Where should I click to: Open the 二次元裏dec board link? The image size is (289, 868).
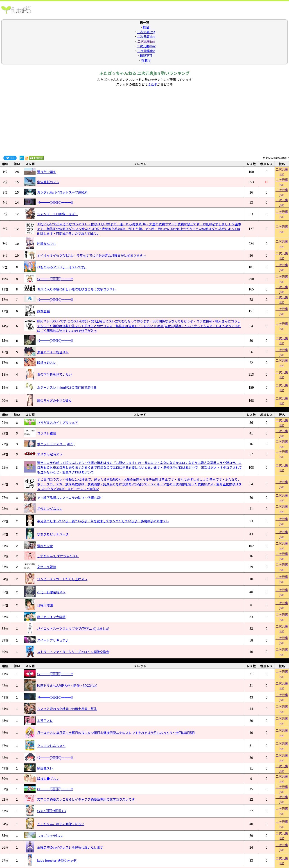click(146, 37)
